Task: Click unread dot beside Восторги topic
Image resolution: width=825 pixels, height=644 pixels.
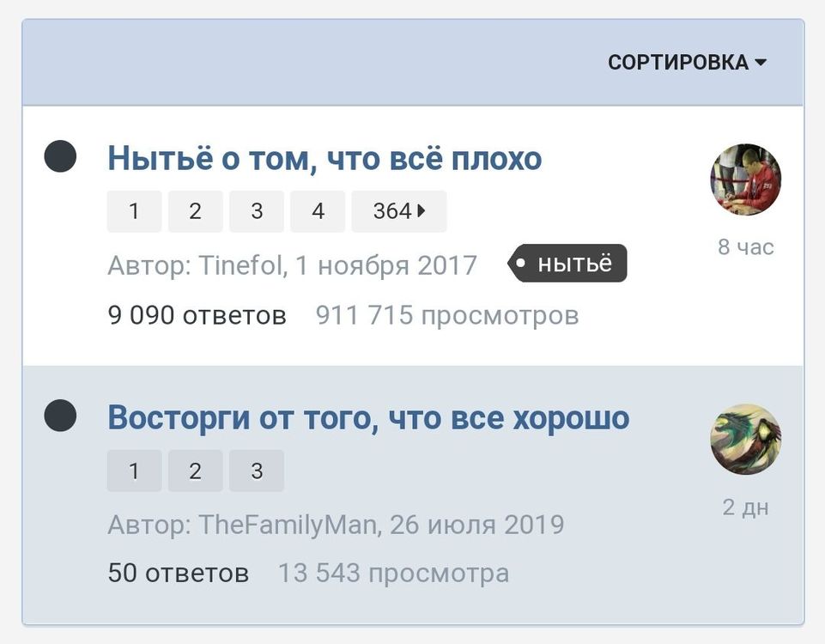Action: pyautogui.click(x=60, y=416)
